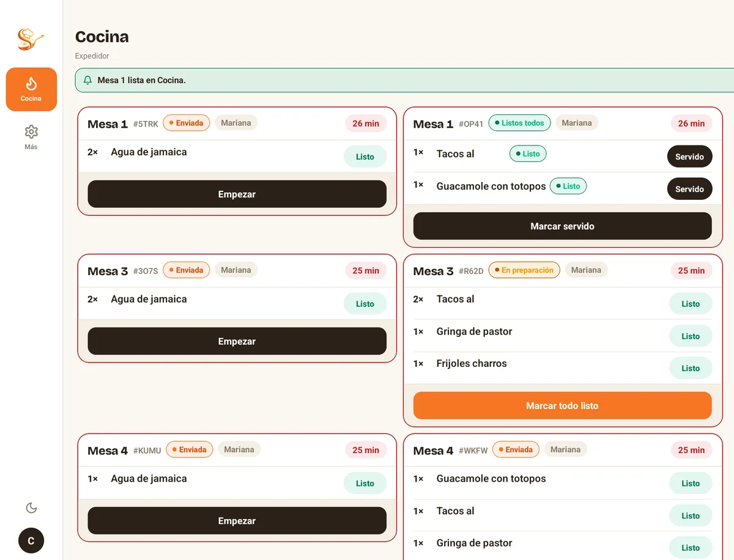734x560 pixels.
Task: Mark Frijoles charros Listo in order #R62D
Action: [x=691, y=368]
